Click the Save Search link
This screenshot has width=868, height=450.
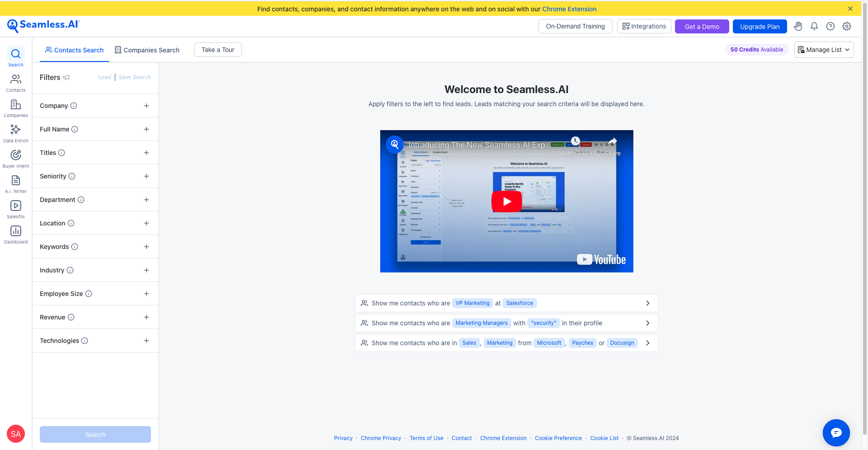(135, 77)
